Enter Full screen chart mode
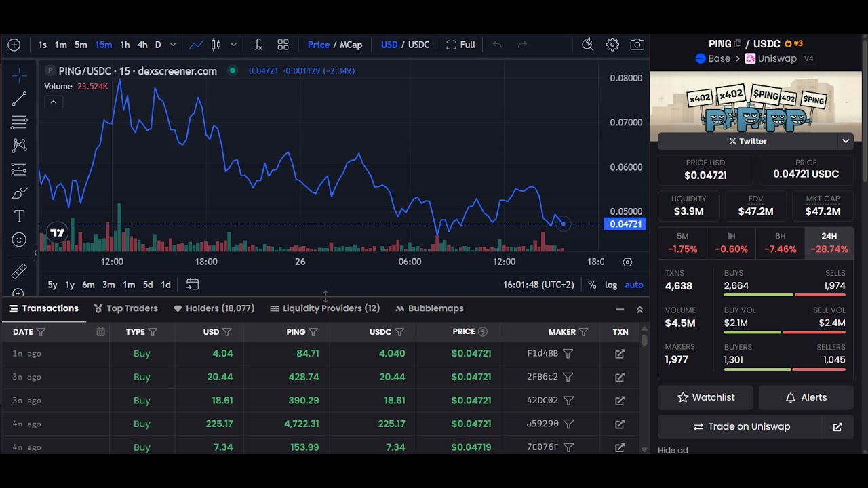Image resolution: width=868 pixels, height=488 pixels. coord(461,45)
